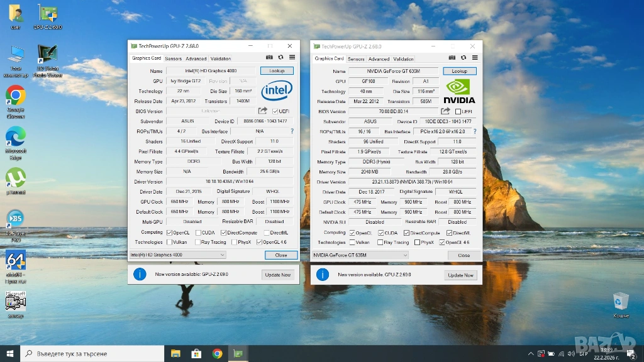Click the refresh icon in NVIDIA GPU-Z window
The image size is (644, 362).
(x=463, y=58)
